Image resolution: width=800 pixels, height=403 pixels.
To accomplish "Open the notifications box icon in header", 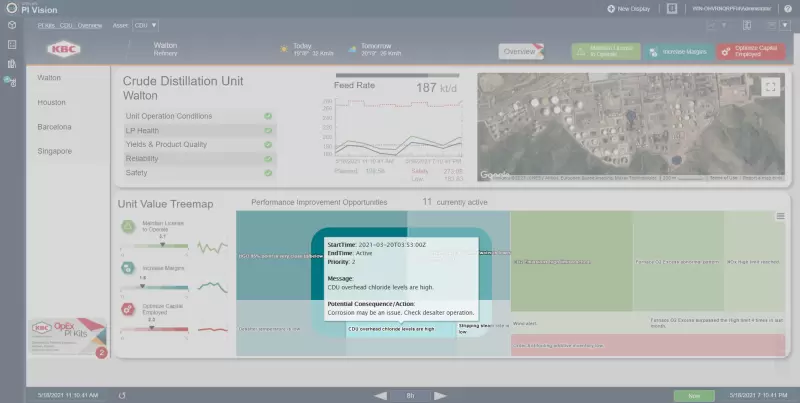I will 672,9.
